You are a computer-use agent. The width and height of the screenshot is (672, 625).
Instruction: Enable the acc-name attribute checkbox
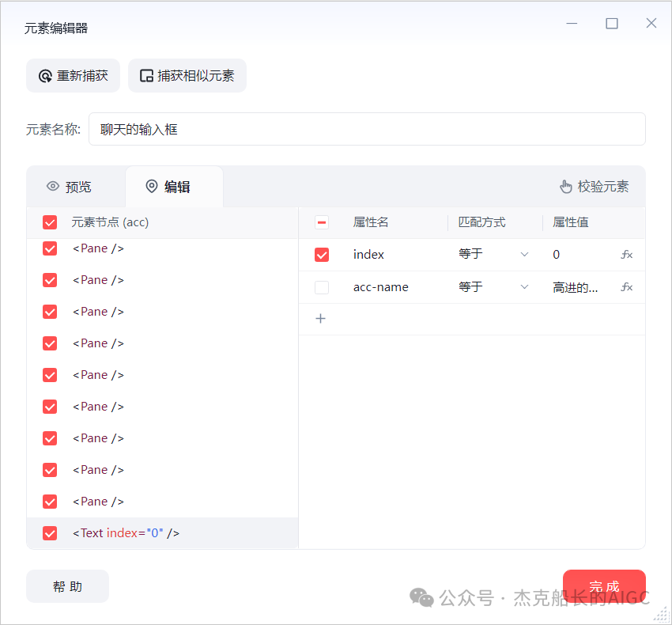click(322, 287)
